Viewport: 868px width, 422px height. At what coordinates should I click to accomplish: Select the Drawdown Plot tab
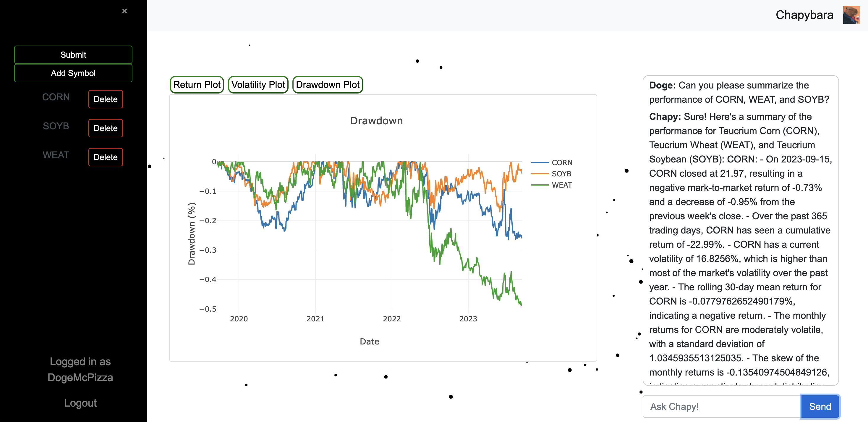[x=328, y=85]
